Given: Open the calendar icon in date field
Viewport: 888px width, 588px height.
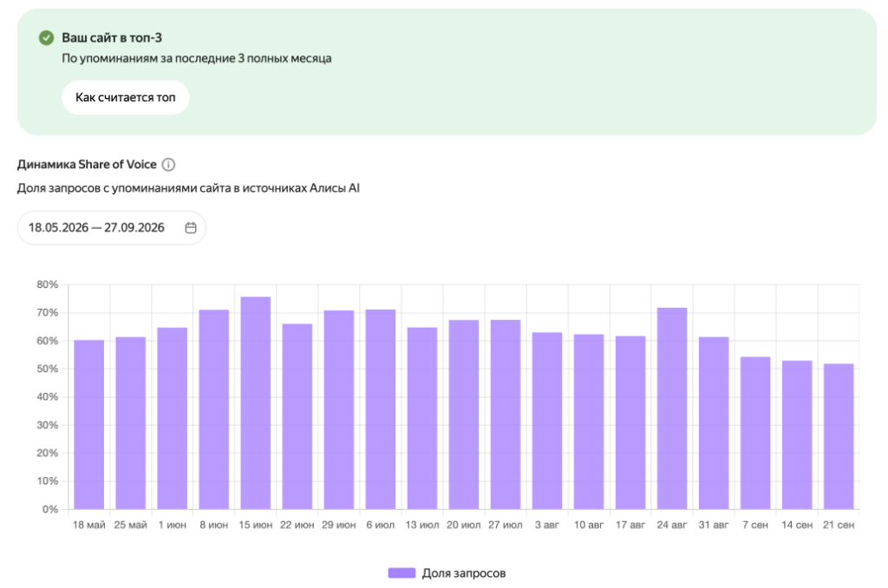Looking at the screenshot, I should (x=191, y=228).
